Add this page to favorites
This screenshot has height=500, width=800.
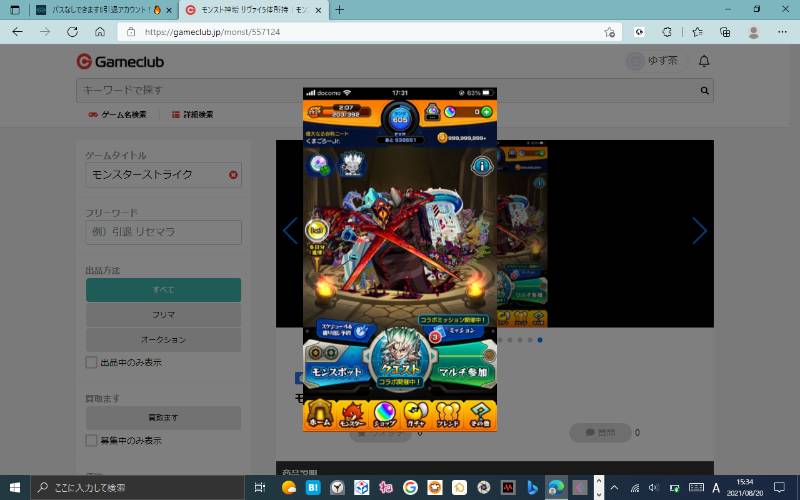(x=609, y=32)
